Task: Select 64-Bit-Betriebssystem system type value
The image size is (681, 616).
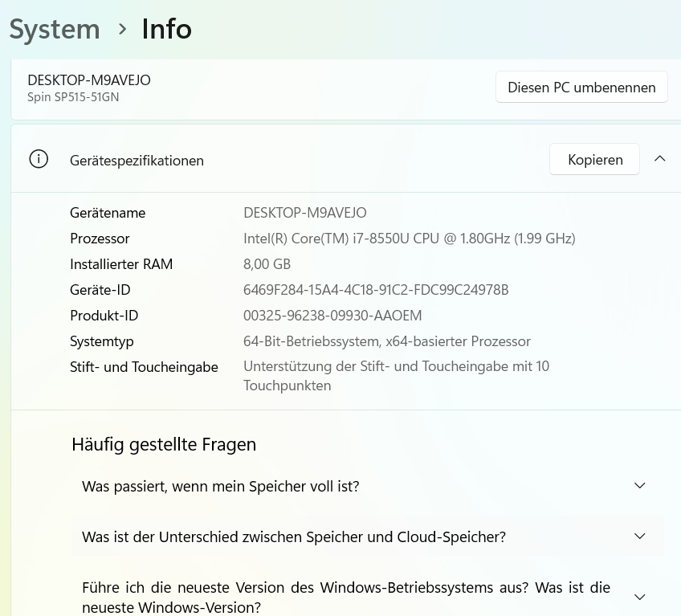Action: 386,341
